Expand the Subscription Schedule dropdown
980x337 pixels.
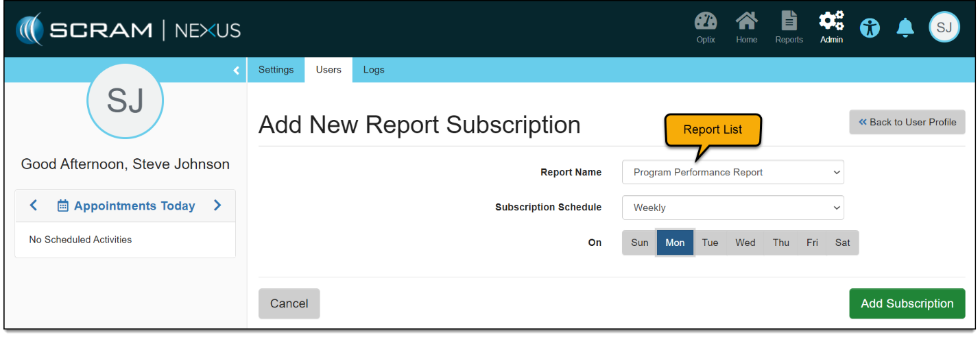[732, 208]
